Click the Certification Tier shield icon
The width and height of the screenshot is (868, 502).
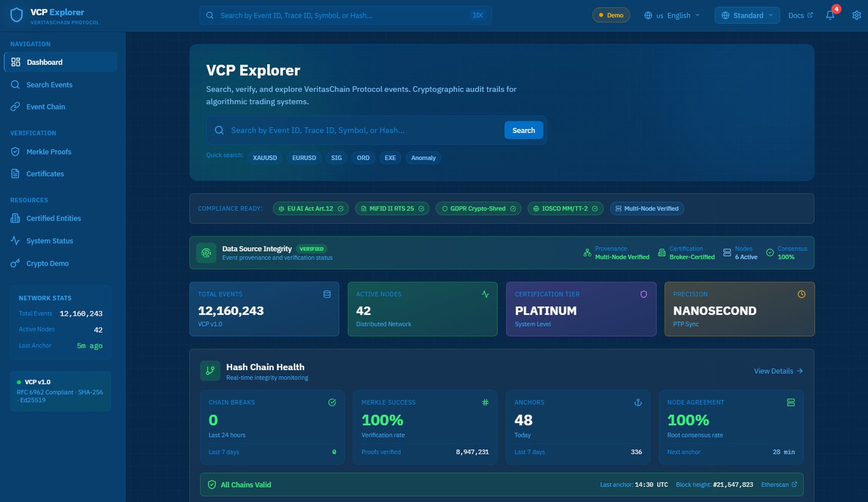pos(643,294)
